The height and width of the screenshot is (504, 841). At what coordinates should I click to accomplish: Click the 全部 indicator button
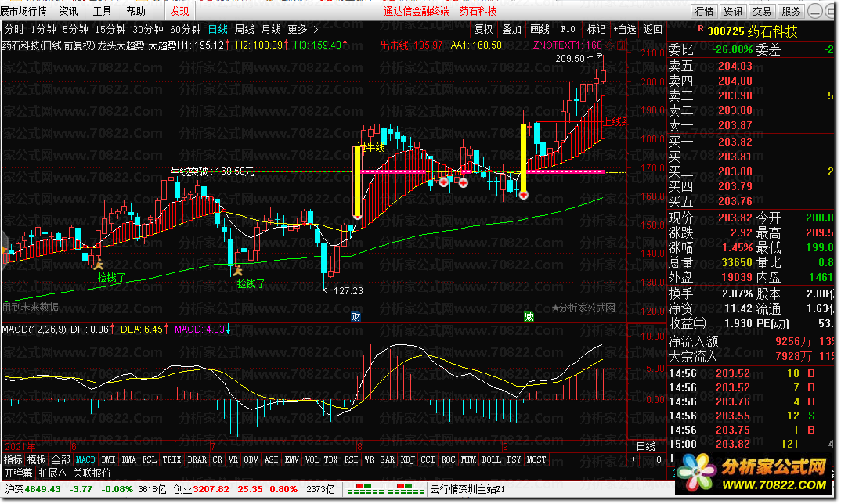coord(60,459)
